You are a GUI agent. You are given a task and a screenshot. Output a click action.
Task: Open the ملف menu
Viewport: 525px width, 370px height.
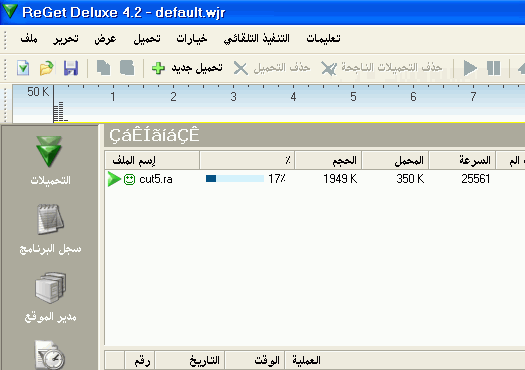(29, 39)
